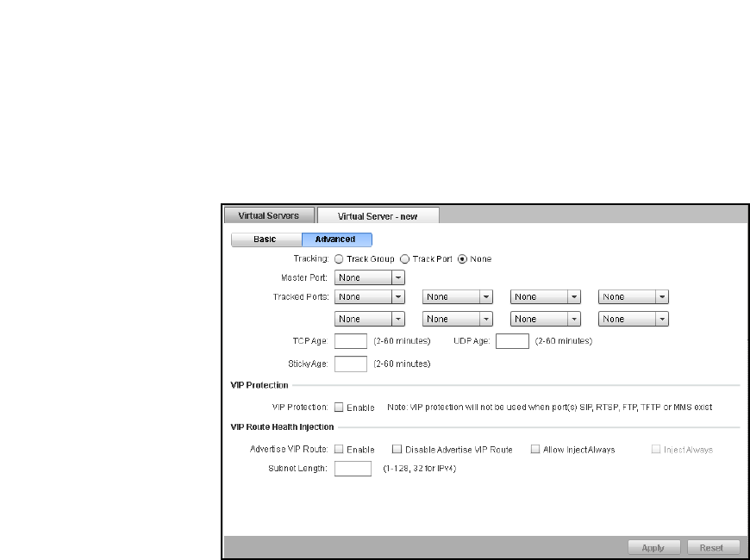750x560 pixels.
Task: Click the Advanced section button
Action: tap(335, 240)
